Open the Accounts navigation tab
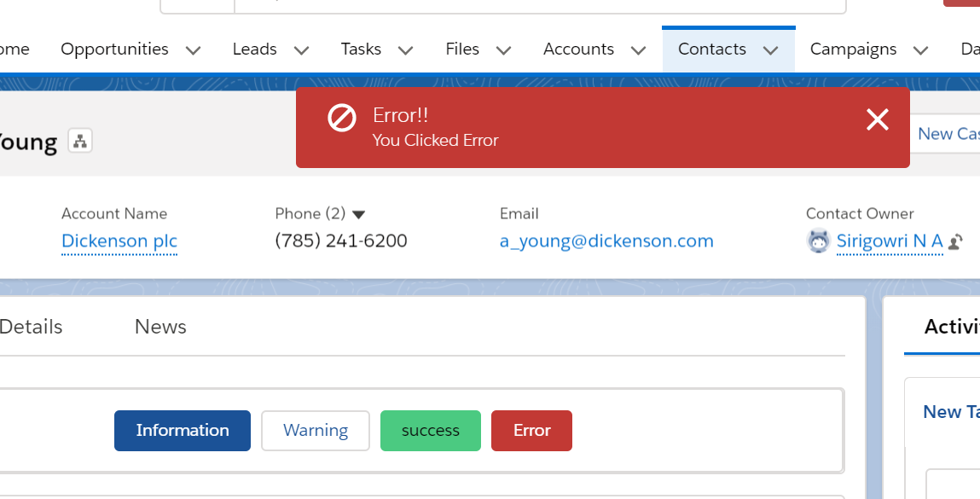 point(579,49)
